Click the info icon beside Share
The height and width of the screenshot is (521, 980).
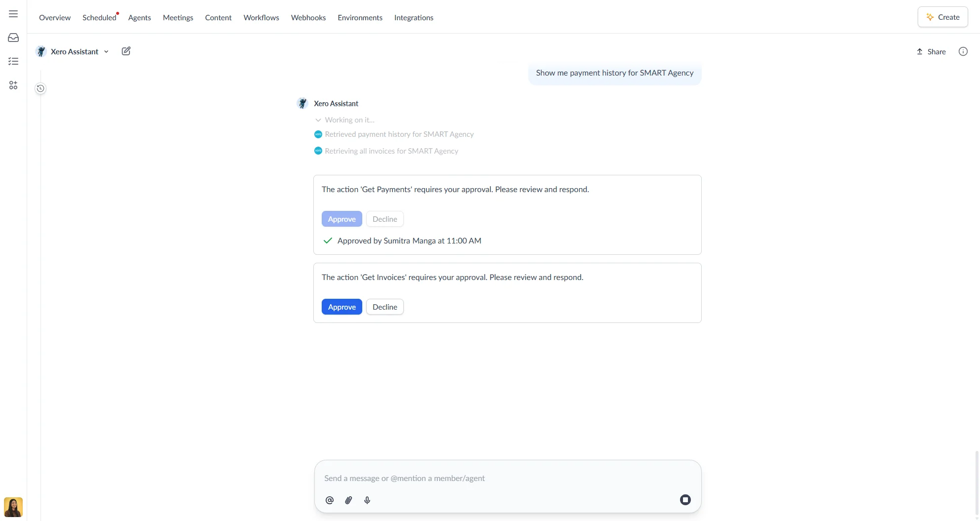pos(963,51)
